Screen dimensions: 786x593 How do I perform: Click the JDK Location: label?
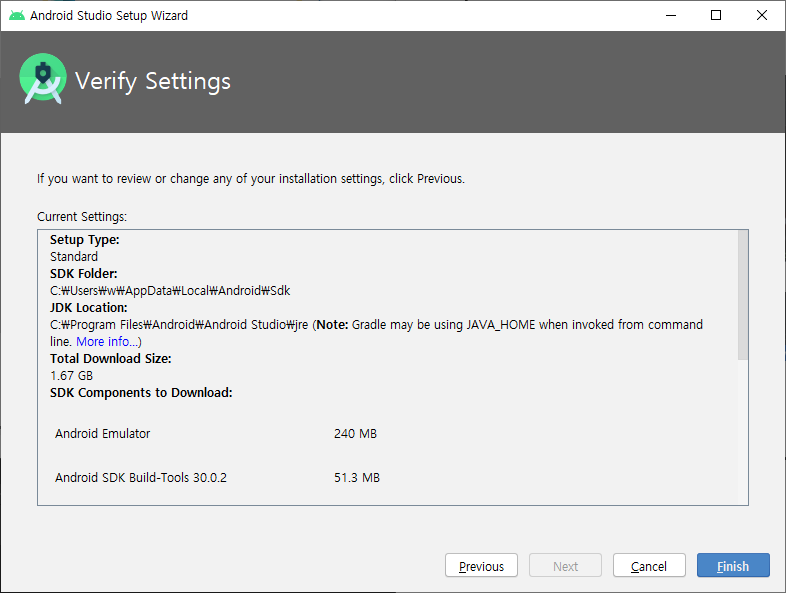click(89, 307)
